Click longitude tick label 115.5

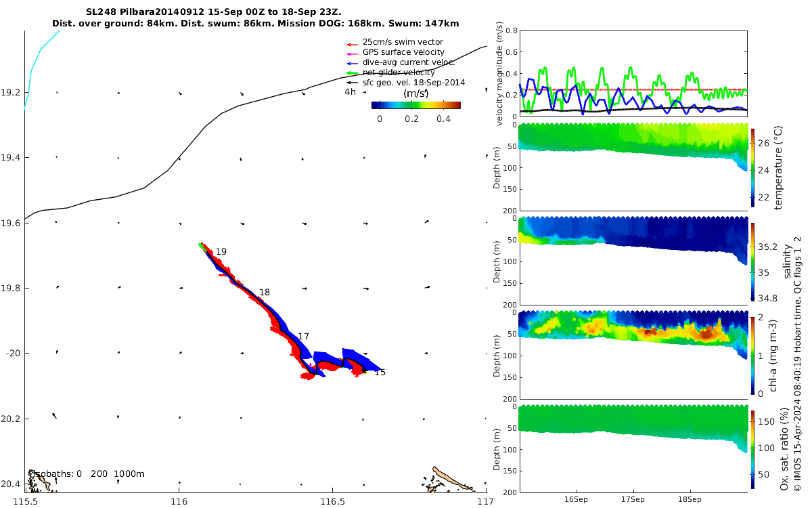[x=25, y=503]
